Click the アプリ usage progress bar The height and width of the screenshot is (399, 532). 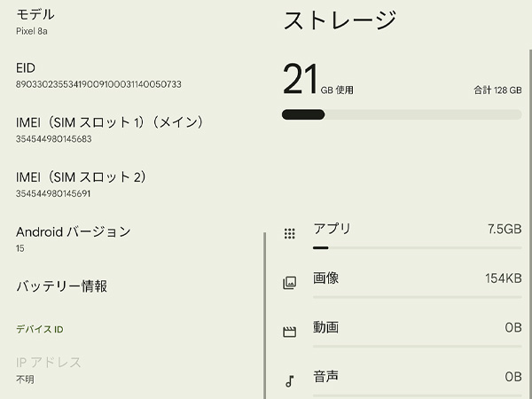coord(417,248)
